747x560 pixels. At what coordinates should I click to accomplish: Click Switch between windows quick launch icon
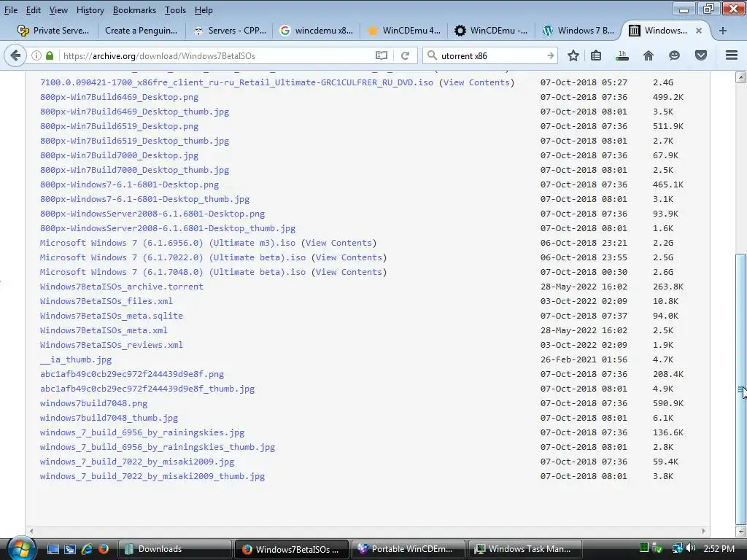click(x=70, y=549)
